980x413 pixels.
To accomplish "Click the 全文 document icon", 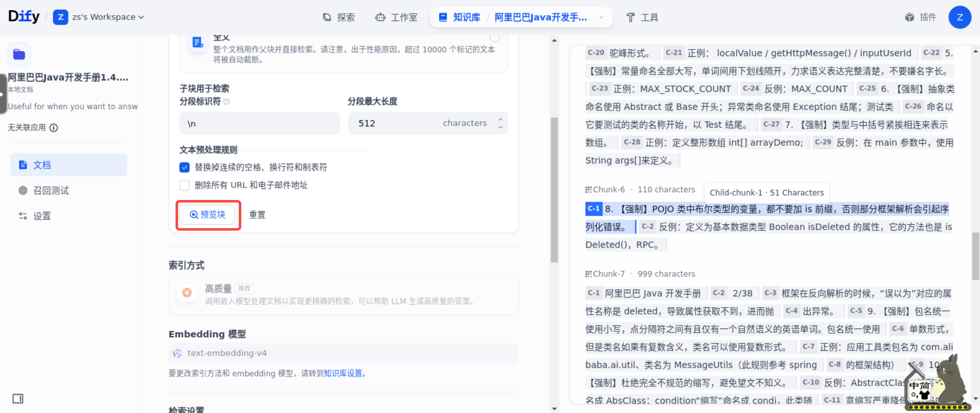I will (197, 42).
